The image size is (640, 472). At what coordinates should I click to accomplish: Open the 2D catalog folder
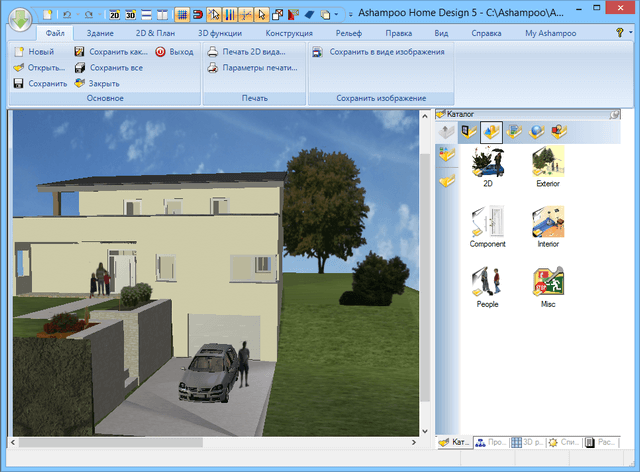[487, 165]
